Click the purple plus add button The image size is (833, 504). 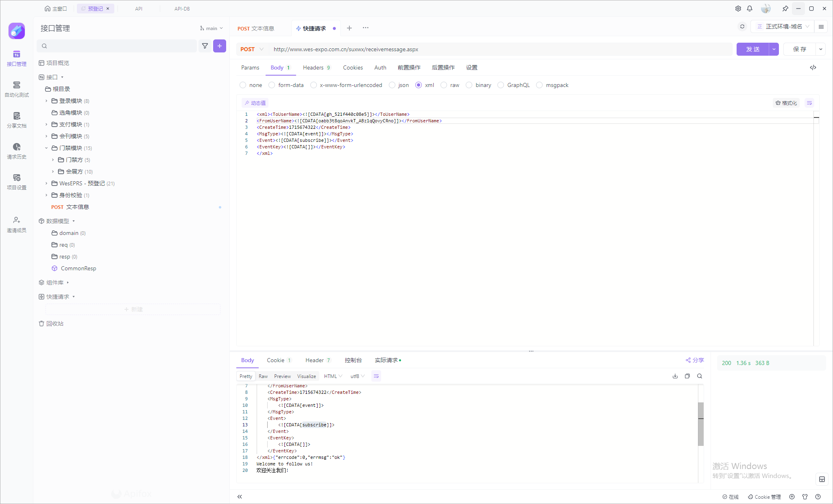point(220,46)
